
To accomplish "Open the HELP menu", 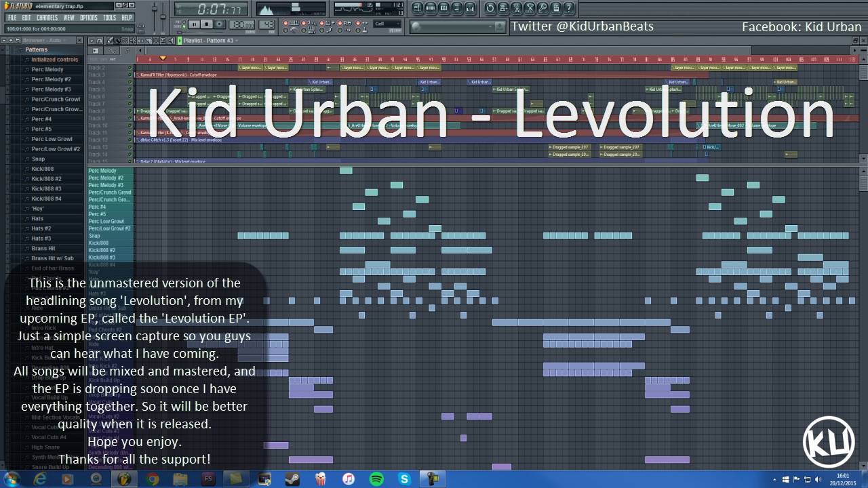I will pyautogui.click(x=126, y=18).
